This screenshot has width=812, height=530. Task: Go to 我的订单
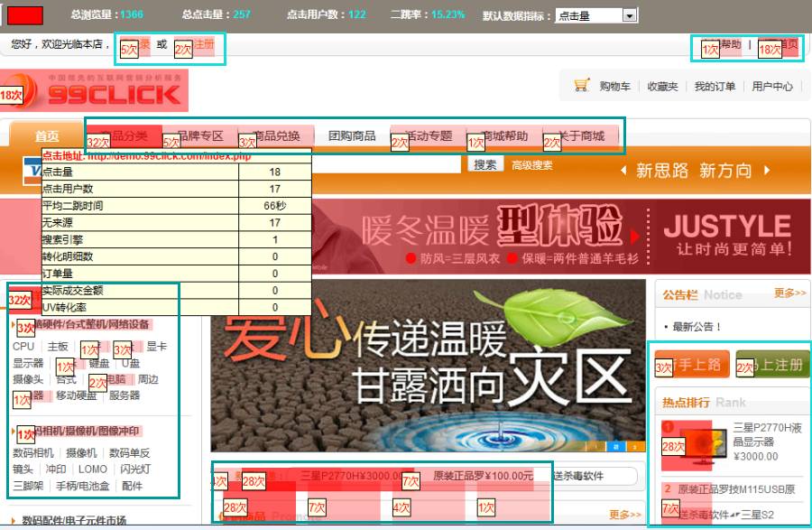pyautogui.click(x=715, y=87)
